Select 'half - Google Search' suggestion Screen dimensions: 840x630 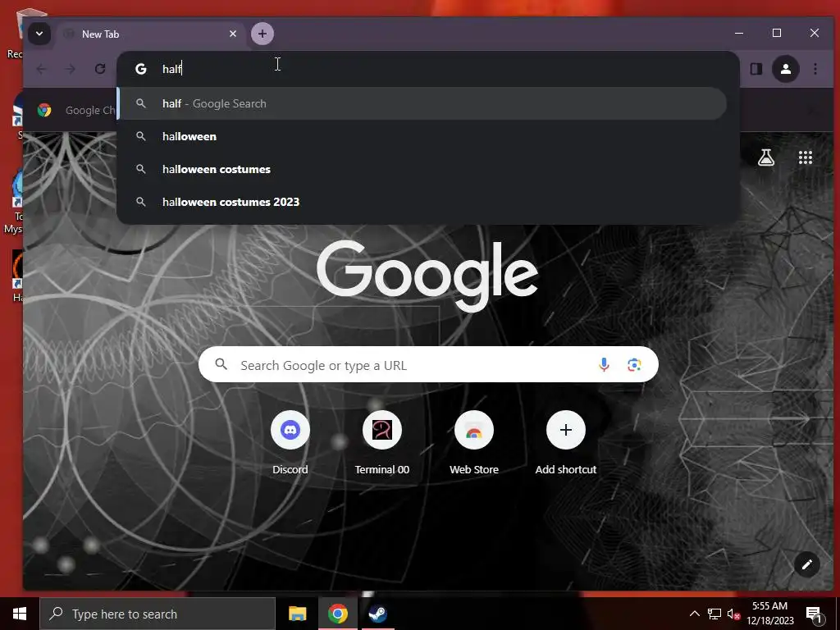pyautogui.click(x=422, y=103)
